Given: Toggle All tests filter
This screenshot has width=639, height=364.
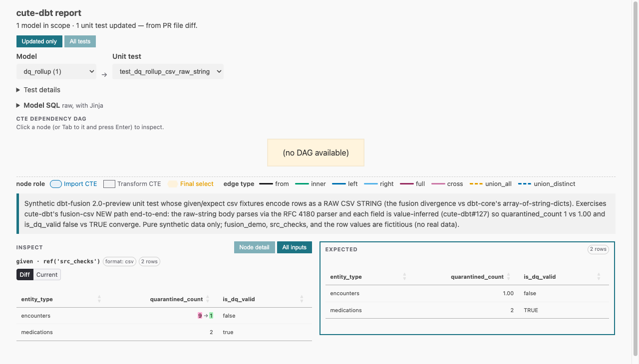Looking at the screenshot, I should [80, 41].
